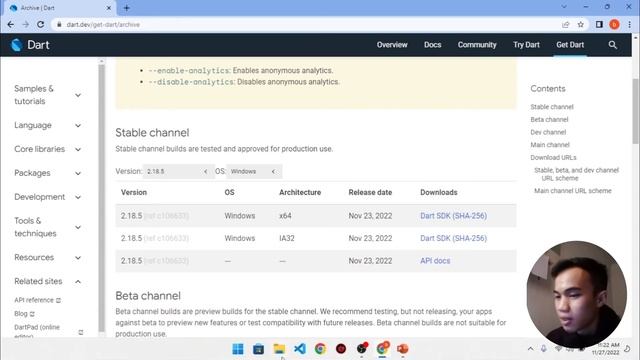This screenshot has height=360, width=640.
Task: Click the page vertical scrollbar
Action: coord(636,110)
